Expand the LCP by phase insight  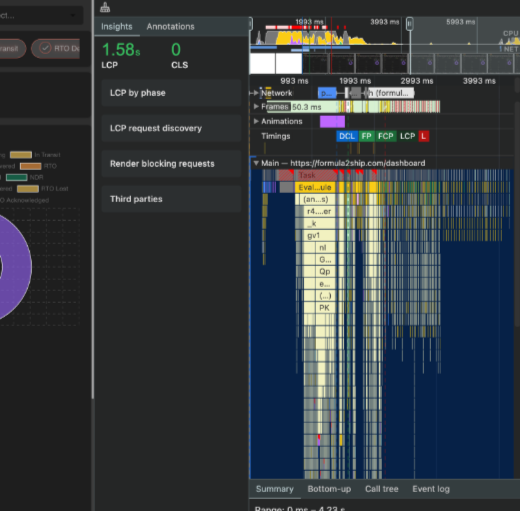[x=171, y=93]
